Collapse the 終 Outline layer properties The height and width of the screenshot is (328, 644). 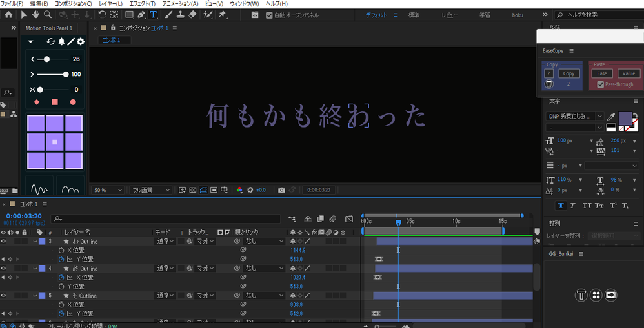(x=34, y=269)
